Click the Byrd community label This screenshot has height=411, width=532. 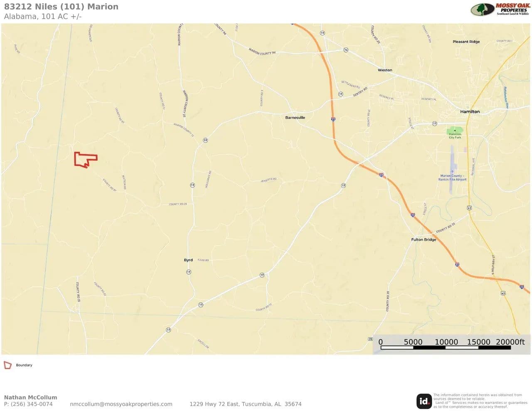[188, 260]
